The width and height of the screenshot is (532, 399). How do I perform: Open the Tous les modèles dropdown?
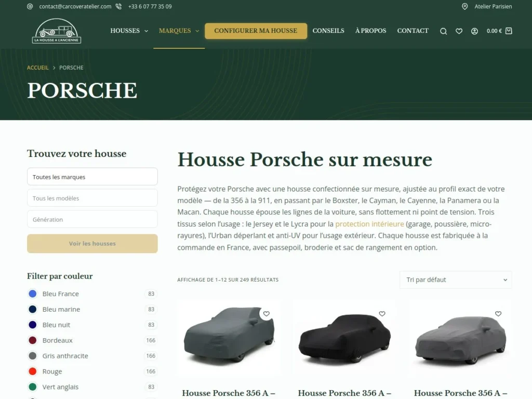[x=92, y=198]
